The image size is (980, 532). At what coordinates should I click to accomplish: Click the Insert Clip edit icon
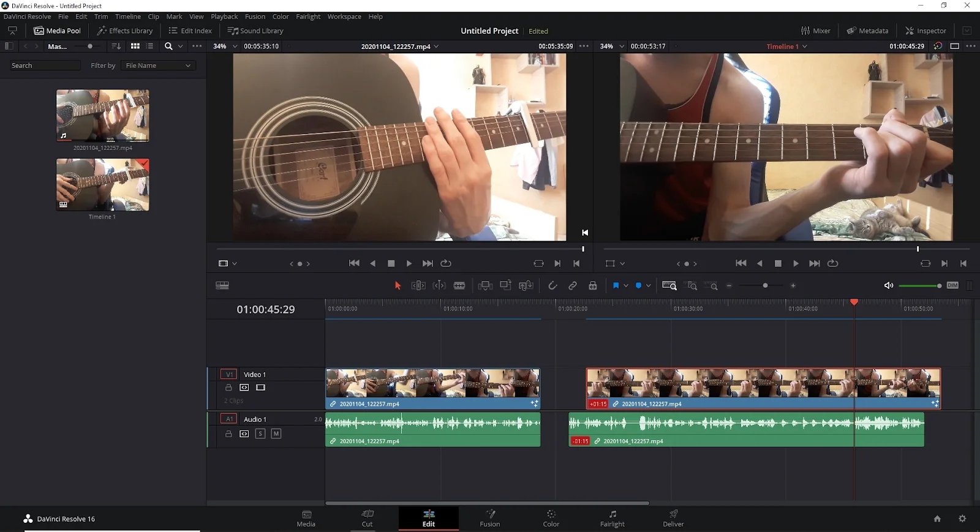(485, 286)
